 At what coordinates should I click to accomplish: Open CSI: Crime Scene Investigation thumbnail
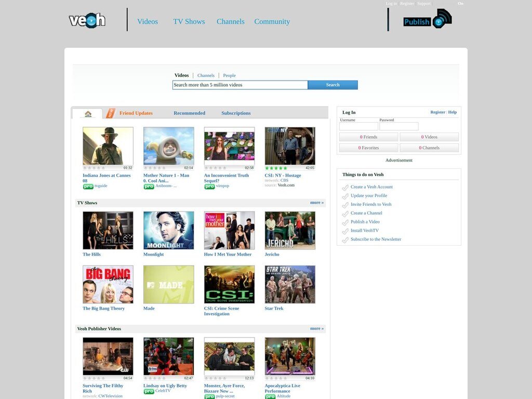tap(229, 284)
